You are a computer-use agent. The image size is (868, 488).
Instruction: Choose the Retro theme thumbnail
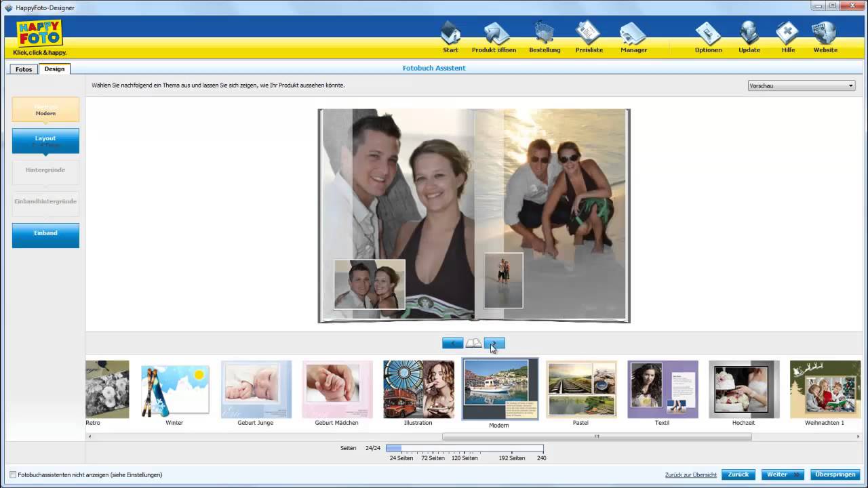tap(107, 389)
